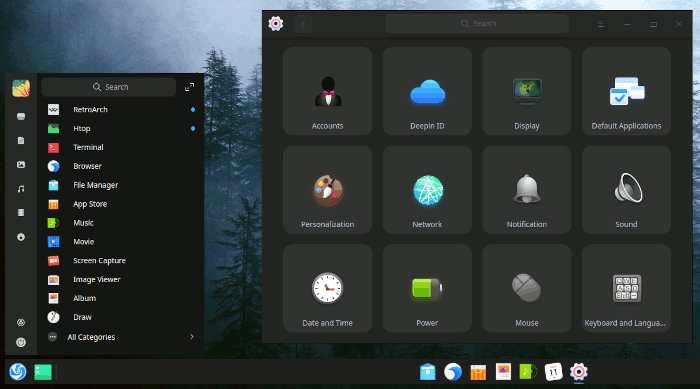Launch Album from launcher list
Image resolution: width=700 pixels, height=389 pixels.
pos(121,298)
